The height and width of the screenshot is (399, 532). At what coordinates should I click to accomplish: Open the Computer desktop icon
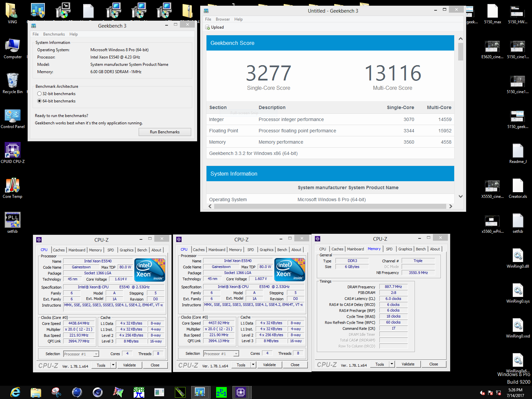[12, 49]
